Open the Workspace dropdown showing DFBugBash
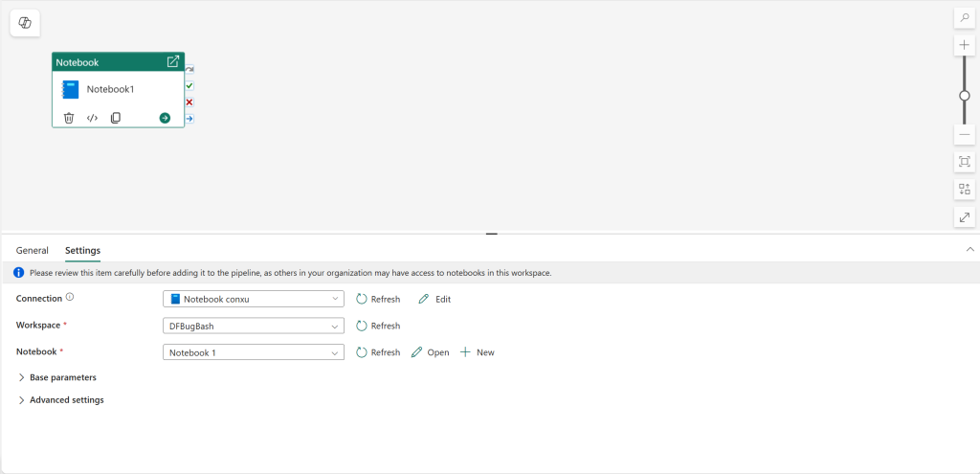Image resolution: width=980 pixels, height=474 pixels. 253,326
